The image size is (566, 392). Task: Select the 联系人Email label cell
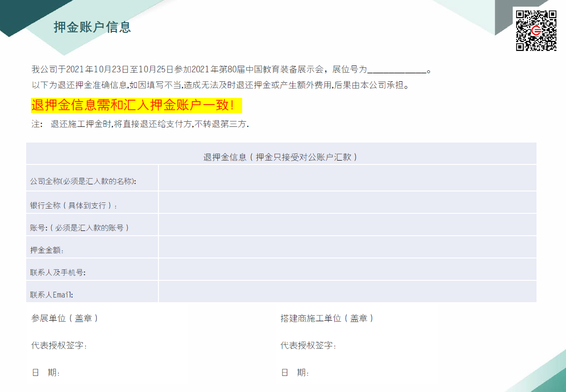coord(52,295)
